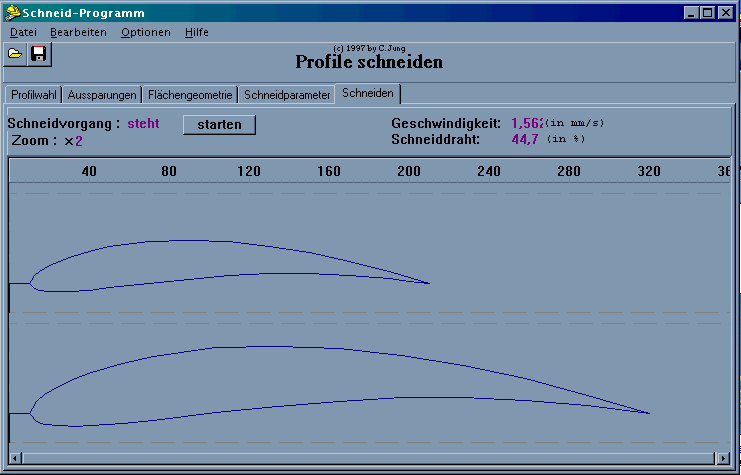Close the Schneid-Programm window
The height and width of the screenshot is (475, 741).
(x=727, y=13)
